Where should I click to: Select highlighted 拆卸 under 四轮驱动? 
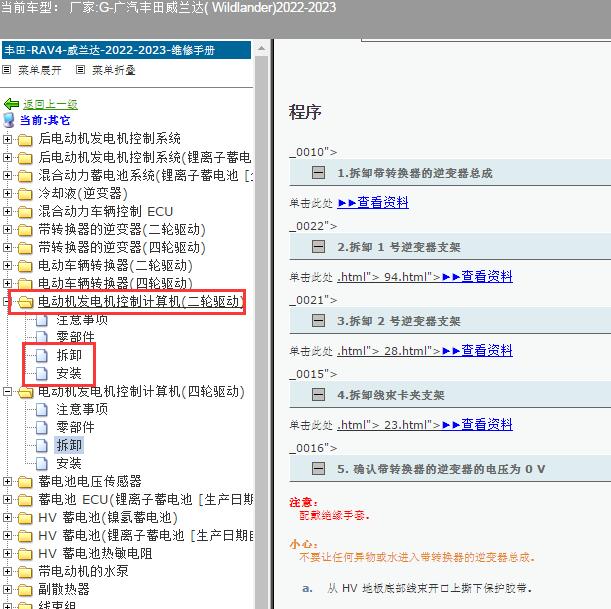(69, 445)
